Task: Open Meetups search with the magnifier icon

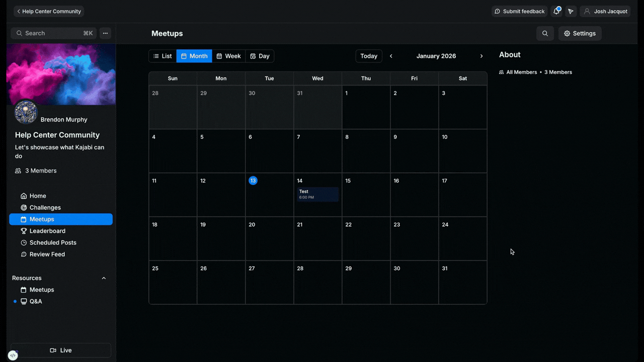Action: coord(545,33)
